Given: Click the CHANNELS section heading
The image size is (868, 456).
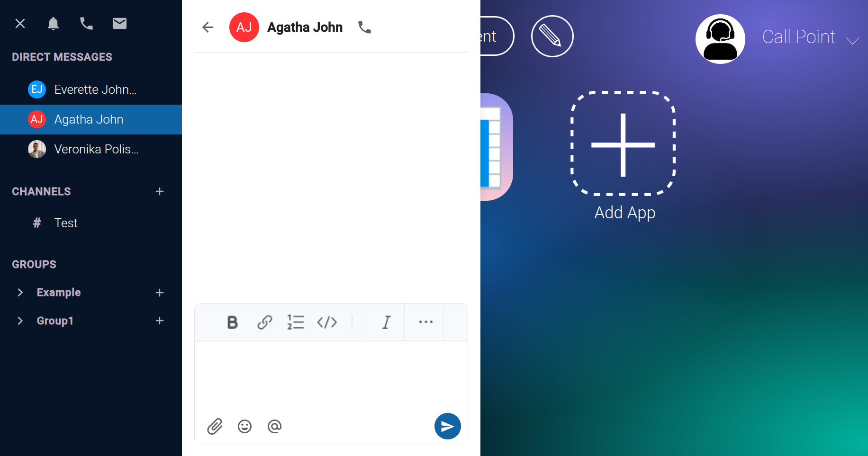Looking at the screenshot, I should point(41,192).
